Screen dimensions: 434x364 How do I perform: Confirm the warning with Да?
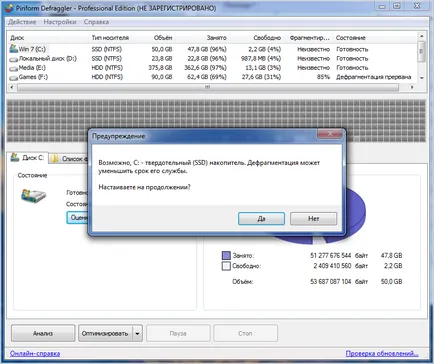(261, 219)
